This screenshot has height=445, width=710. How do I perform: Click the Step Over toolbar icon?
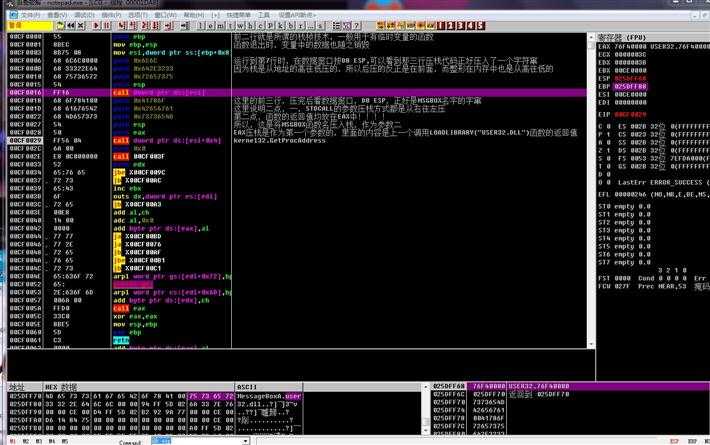(133, 26)
